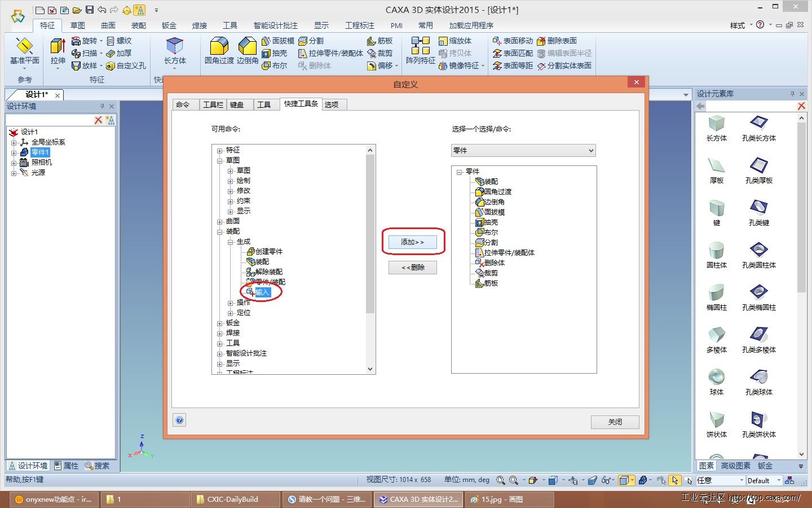Open the 钣金 ribbon tab
Image resolution: width=812 pixels, height=508 pixels.
(x=169, y=25)
